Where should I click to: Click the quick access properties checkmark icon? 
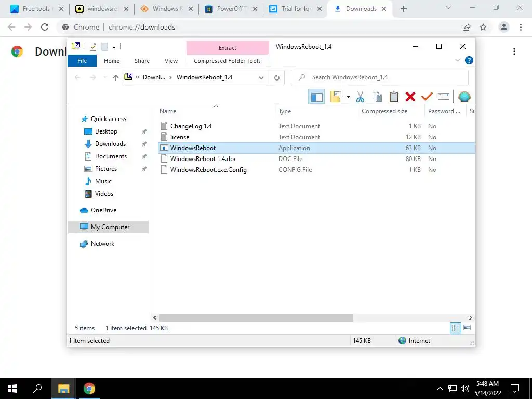tap(92, 47)
